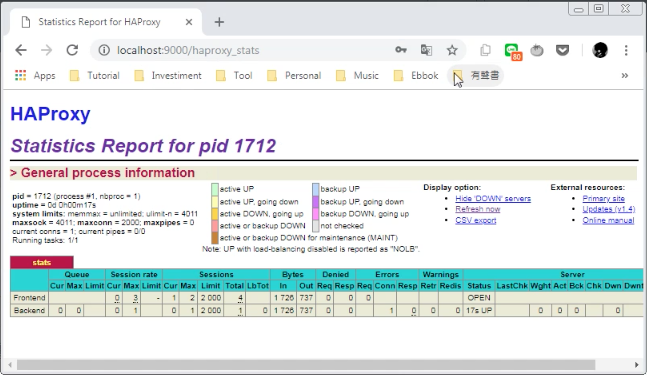Reload the HAProxy stats page
647x375 pixels.
coord(72,50)
